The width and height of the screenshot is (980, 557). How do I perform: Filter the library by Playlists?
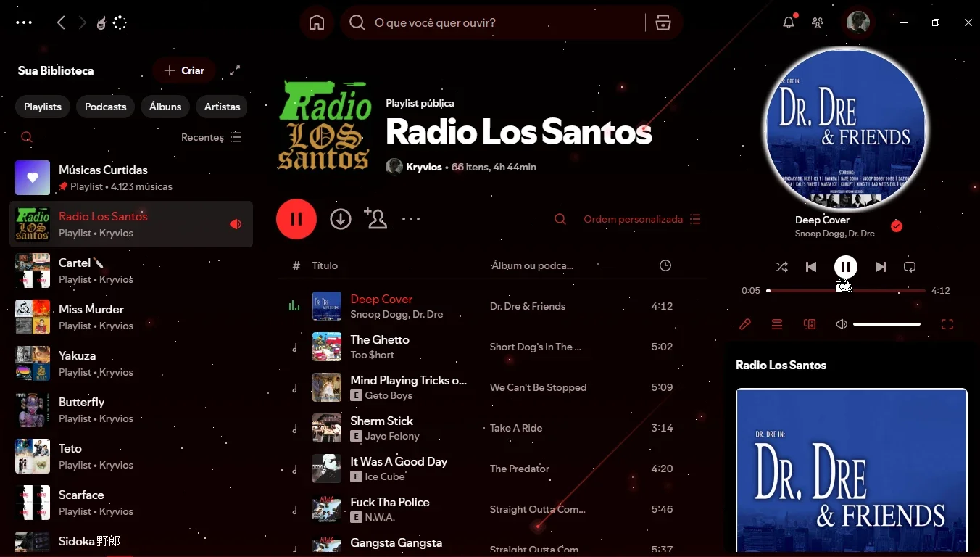pyautogui.click(x=43, y=107)
